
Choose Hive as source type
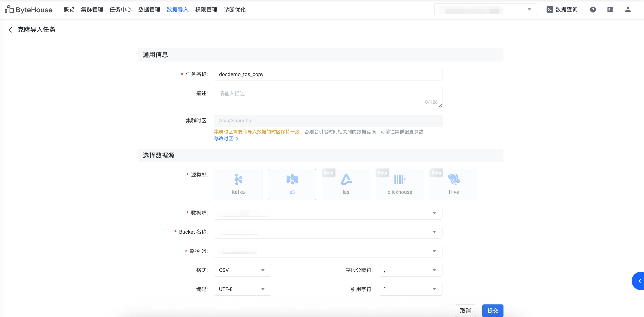tap(453, 184)
